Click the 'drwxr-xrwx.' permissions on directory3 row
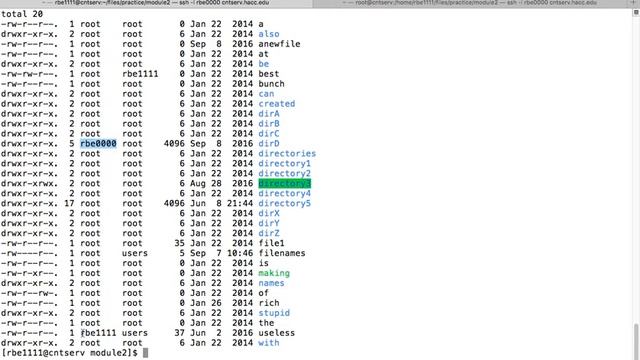Screen dimensions: 640x360 point(29,184)
